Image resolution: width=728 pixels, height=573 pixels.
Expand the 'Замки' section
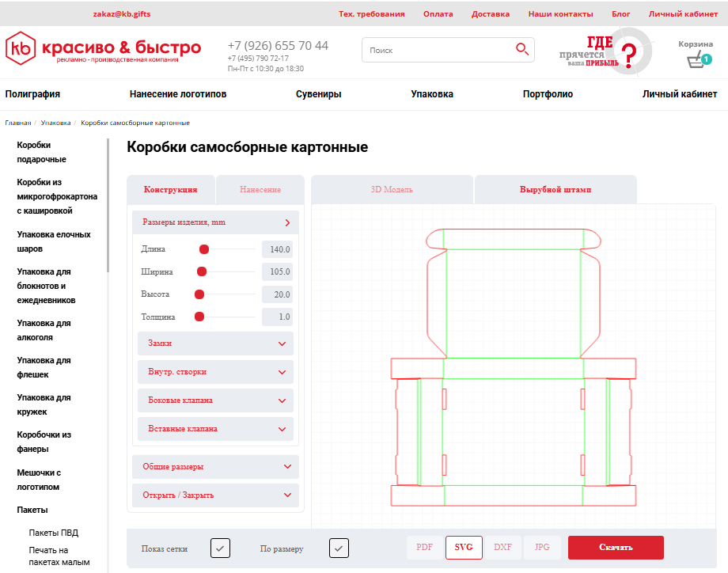(x=215, y=343)
